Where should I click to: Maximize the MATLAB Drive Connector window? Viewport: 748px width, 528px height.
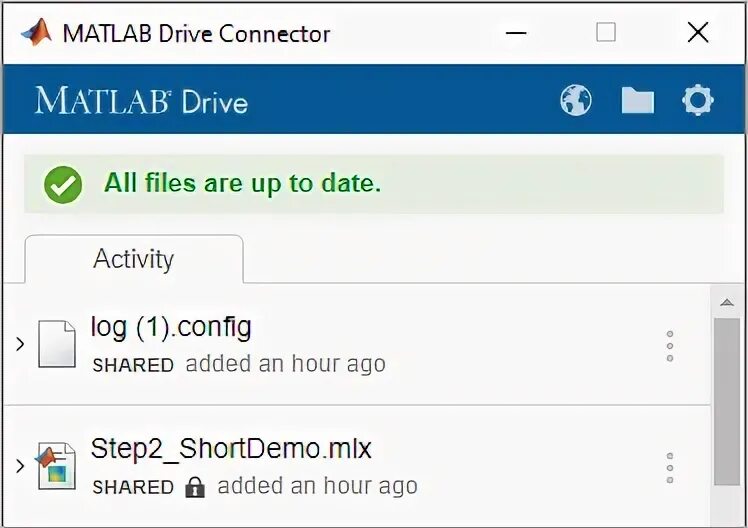(x=606, y=33)
